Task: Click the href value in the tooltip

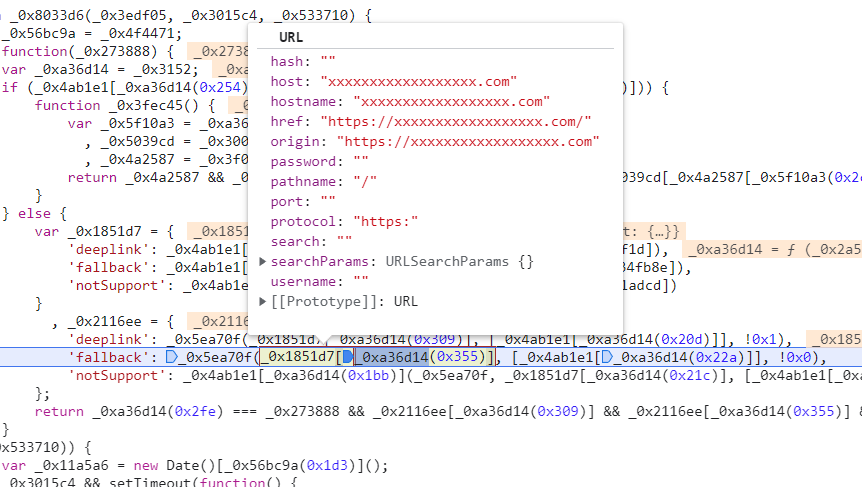Action: [456, 121]
